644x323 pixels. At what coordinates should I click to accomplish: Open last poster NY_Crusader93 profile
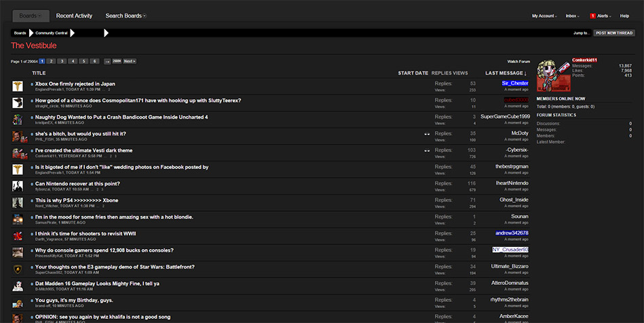[510, 250]
